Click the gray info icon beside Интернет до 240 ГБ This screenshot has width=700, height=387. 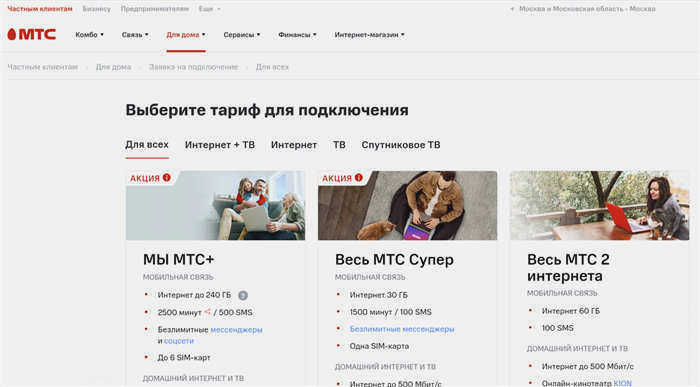tap(243, 295)
